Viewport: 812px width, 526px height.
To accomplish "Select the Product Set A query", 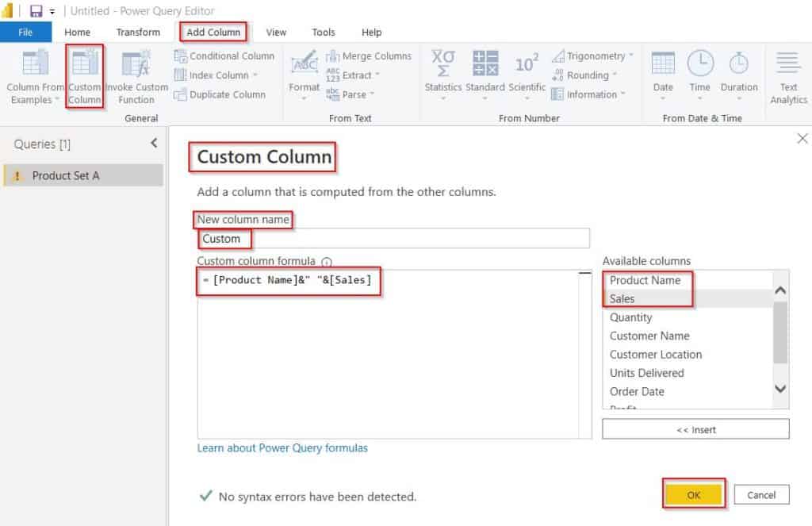I will point(83,175).
